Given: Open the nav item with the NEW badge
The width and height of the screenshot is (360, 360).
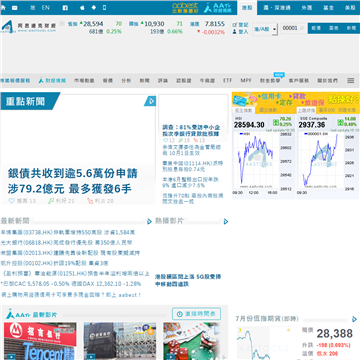Looking at the screenshot, I should pos(270,80).
